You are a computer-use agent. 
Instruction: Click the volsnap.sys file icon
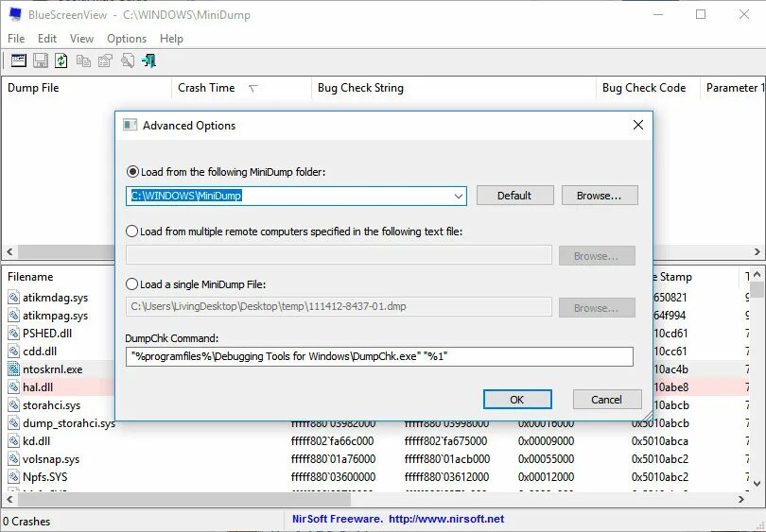click(x=13, y=459)
